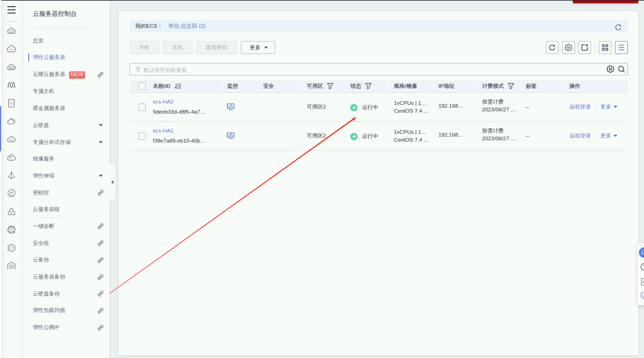Open 云硬盘备份 in sidebar
Viewport: 644px width, 358px height.
click(46, 294)
